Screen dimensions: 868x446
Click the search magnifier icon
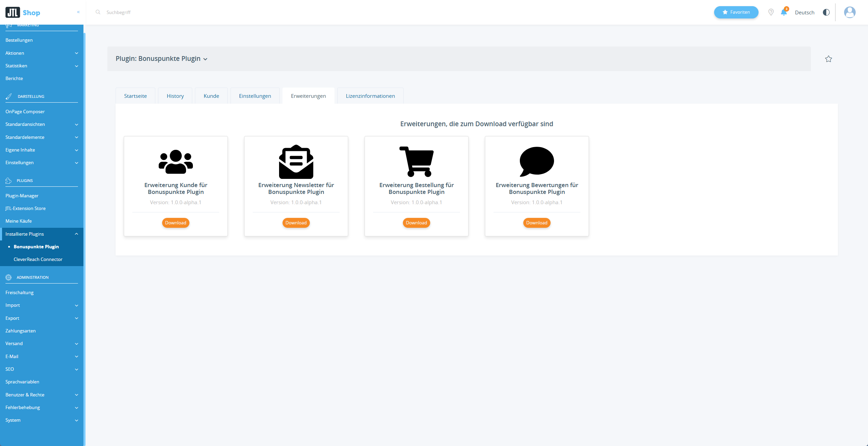98,12
